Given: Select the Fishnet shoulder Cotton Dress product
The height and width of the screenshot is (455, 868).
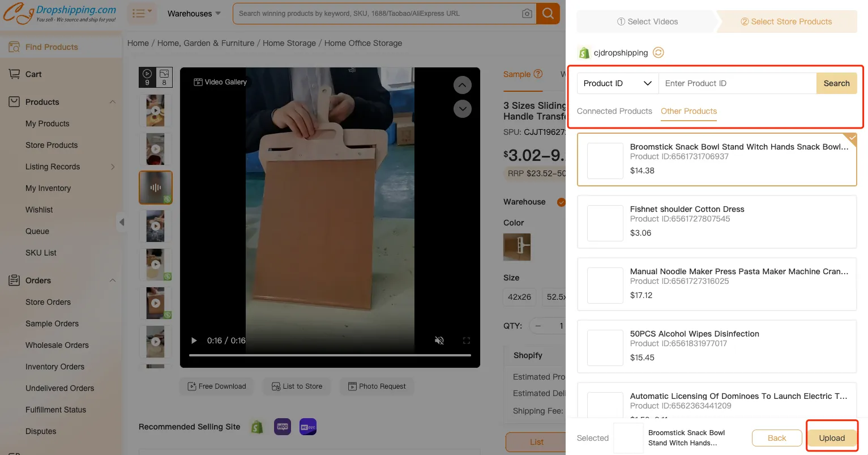Looking at the screenshot, I should click(716, 222).
